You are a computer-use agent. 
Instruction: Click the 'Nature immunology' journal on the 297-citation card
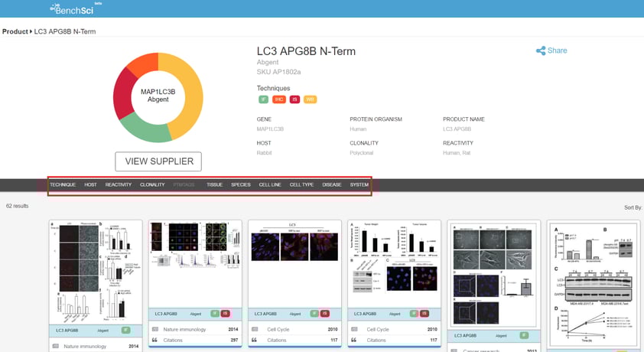click(184, 329)
